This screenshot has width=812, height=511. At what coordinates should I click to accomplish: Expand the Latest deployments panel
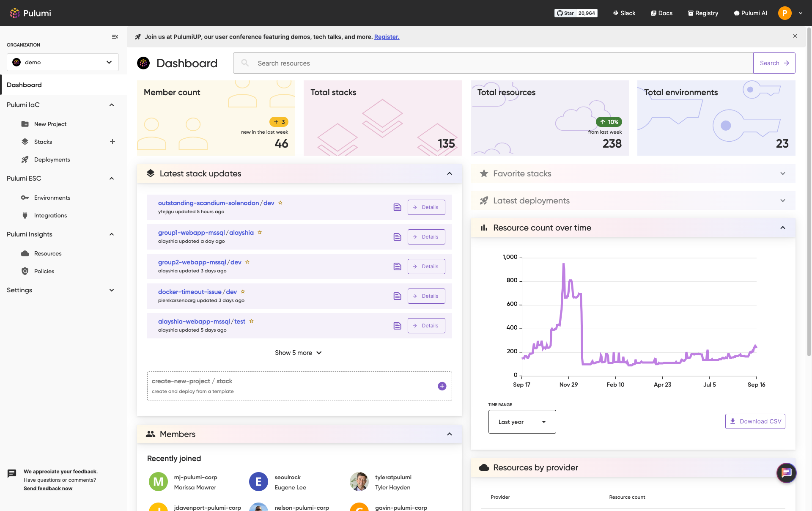(x=783, y=201)
